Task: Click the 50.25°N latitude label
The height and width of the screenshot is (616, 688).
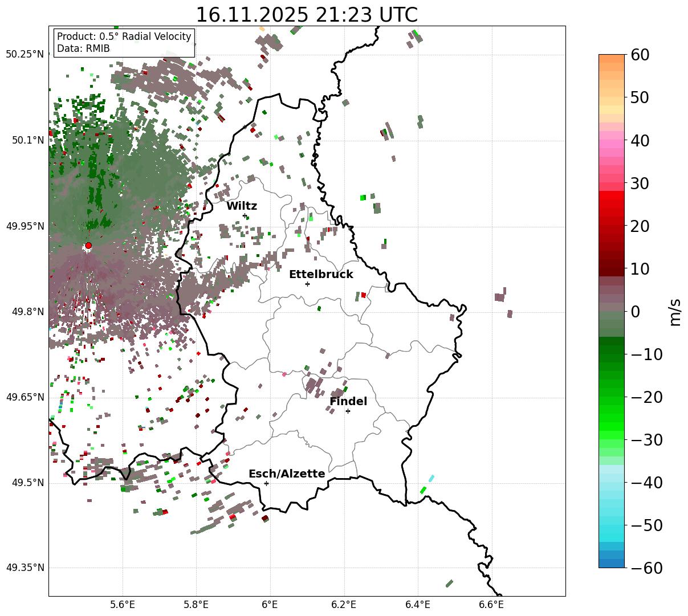Action: tap(25, 55)
